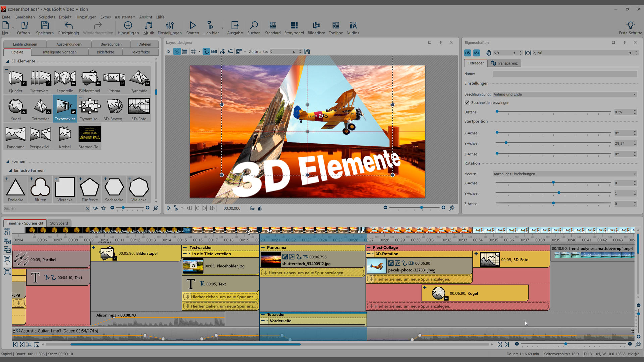
Task: Click the Einstellungen toolbar icon
Action: [170, 28]
